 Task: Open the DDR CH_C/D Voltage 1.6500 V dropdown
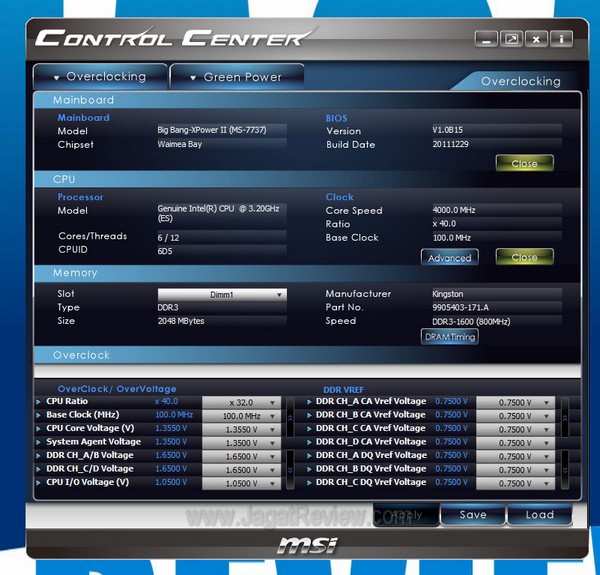(x=241, y=470)
